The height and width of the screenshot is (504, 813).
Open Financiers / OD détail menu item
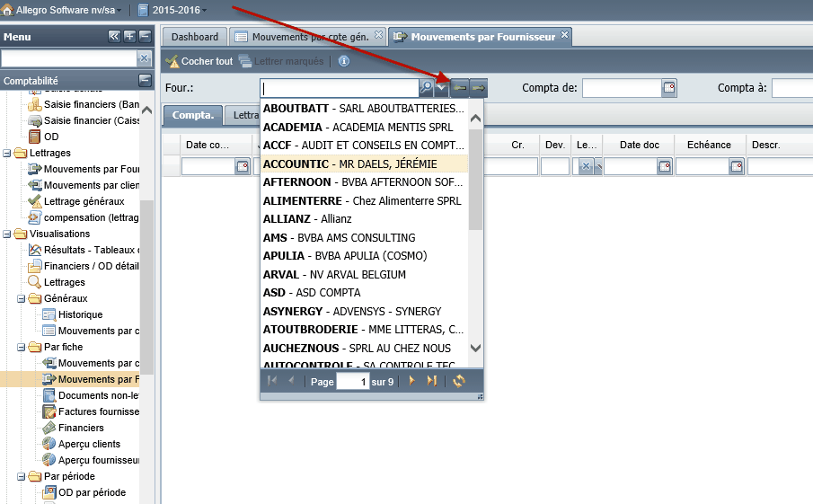[x=84, y=266]
